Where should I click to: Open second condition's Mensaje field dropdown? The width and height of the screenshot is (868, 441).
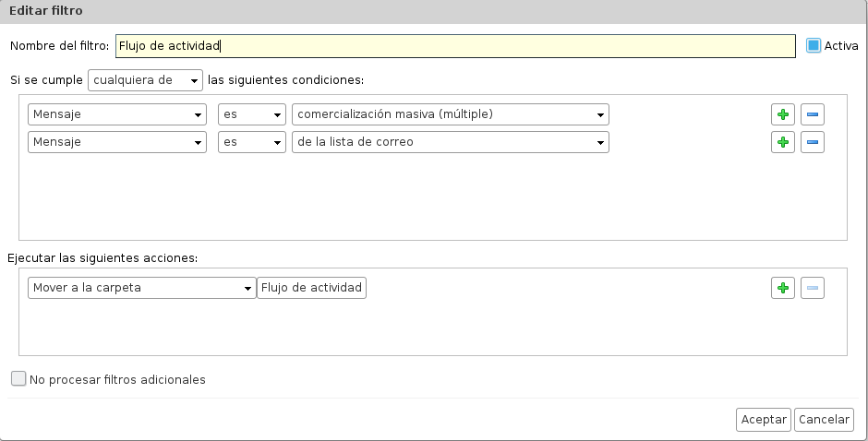click(x=116, y=142)
